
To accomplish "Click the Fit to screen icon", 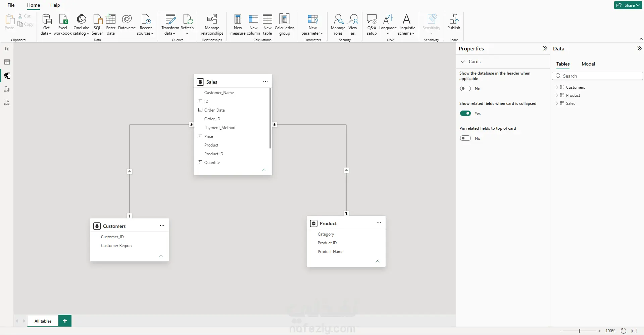I will click(634, 331).
